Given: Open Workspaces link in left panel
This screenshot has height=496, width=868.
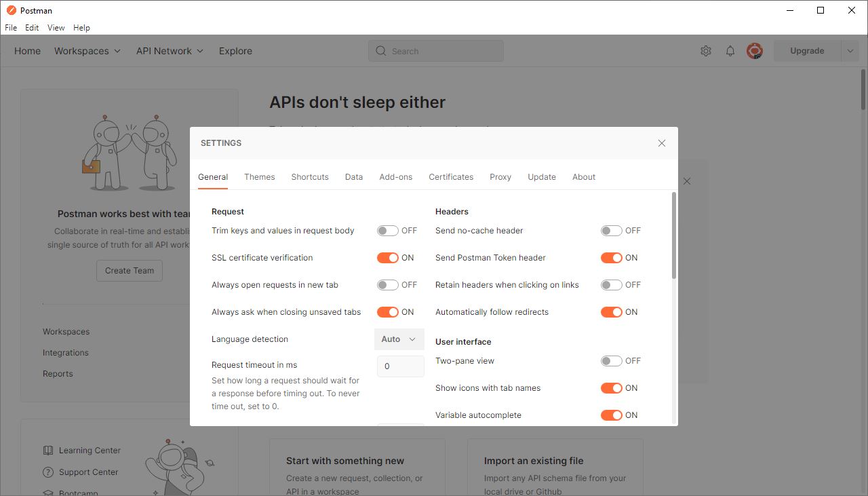Looking at the screenshot, I should [x=66, y=332].
